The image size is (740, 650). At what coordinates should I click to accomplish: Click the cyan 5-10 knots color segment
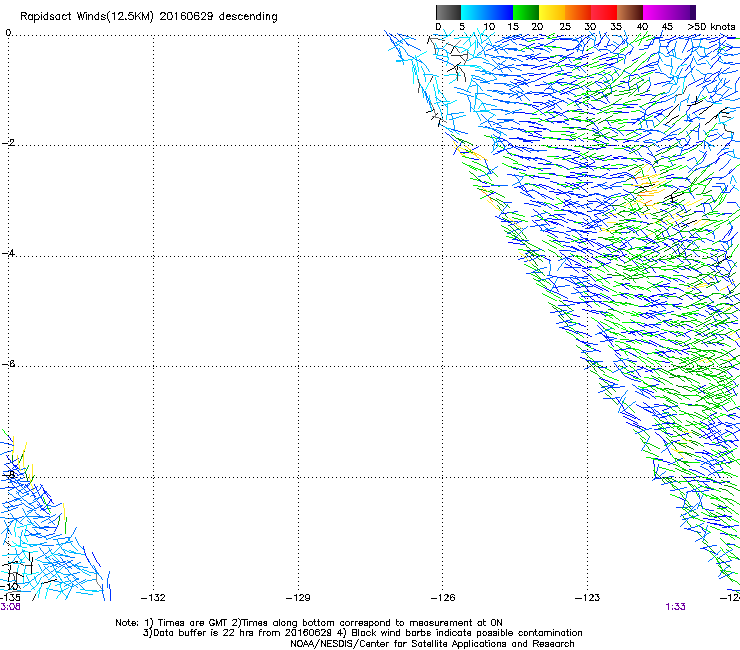(474, 12)
